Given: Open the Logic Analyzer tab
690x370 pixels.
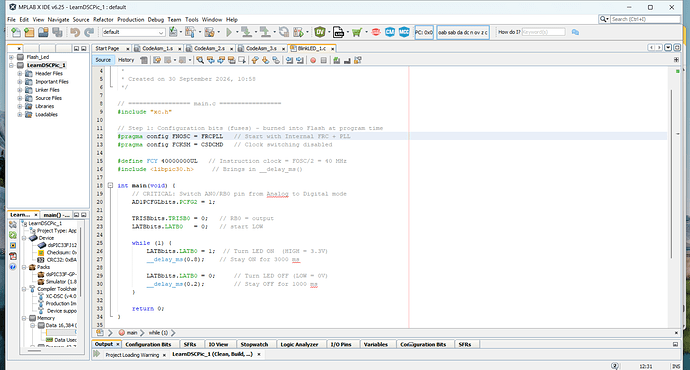Looking at the screenshot, I should [299, 344].
